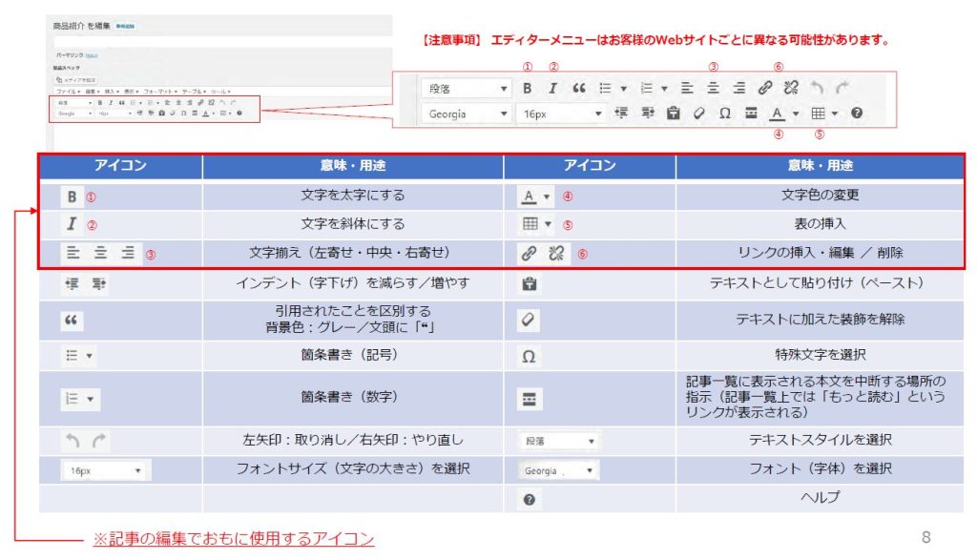
Task: Open フォーマット menu in the small editor screenshot
Action: tap(158, 90)
